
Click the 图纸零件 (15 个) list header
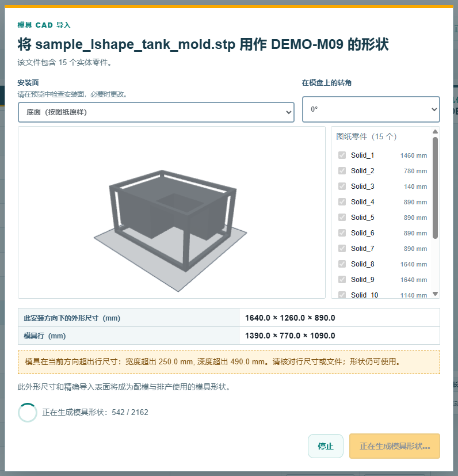coord(367,136)
